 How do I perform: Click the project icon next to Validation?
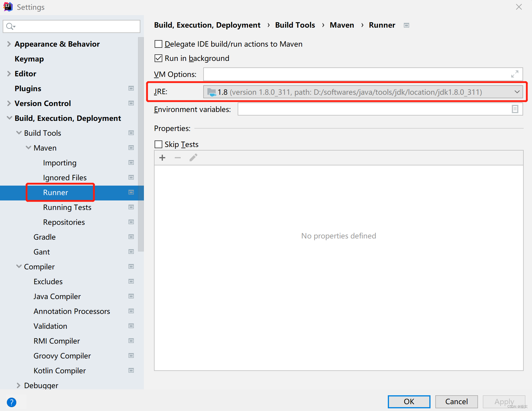point(131,326)
